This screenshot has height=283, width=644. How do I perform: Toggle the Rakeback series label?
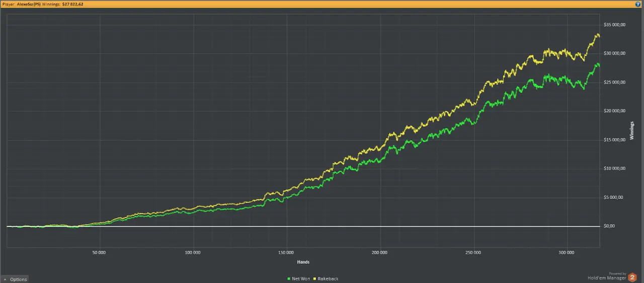[328, 279]
